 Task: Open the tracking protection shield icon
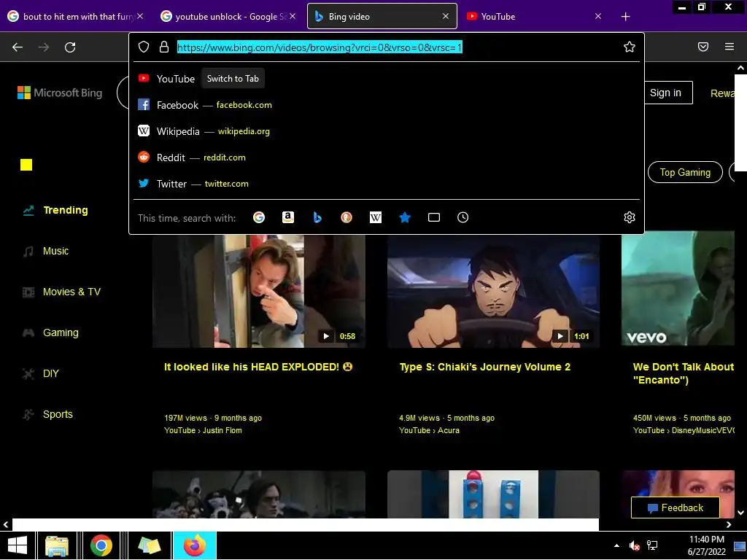click(x=144, y=47)
